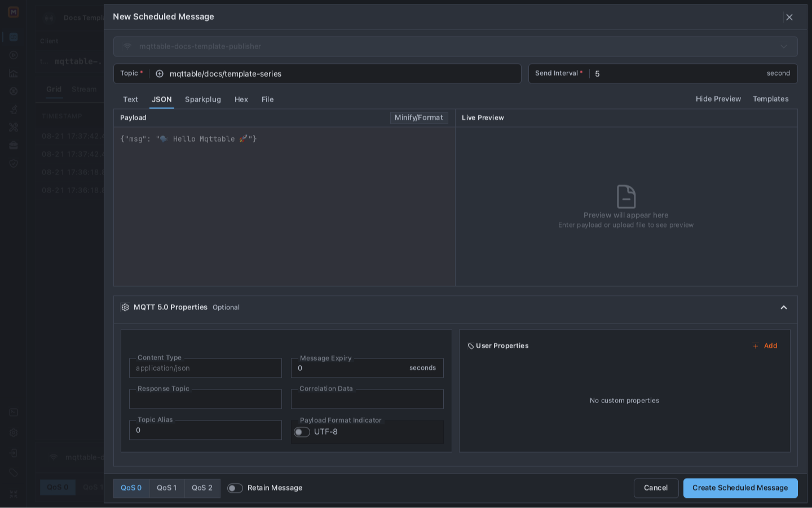Viewport: 812px width, 508px height.
Task: Click the Correlation Data field
Action: (x=367, y=399)
